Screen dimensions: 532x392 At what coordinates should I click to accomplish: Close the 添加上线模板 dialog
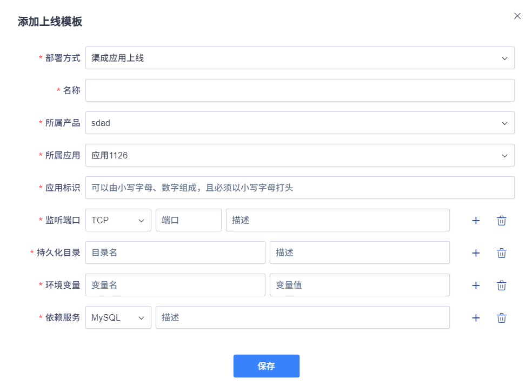pos(517,16)
